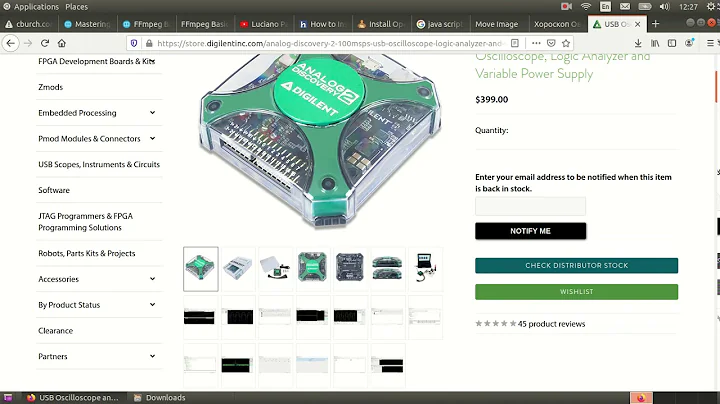Screen dimensions: 720x404
Task: Open the library bookshelf icon
Action: [x=655, y=43]
